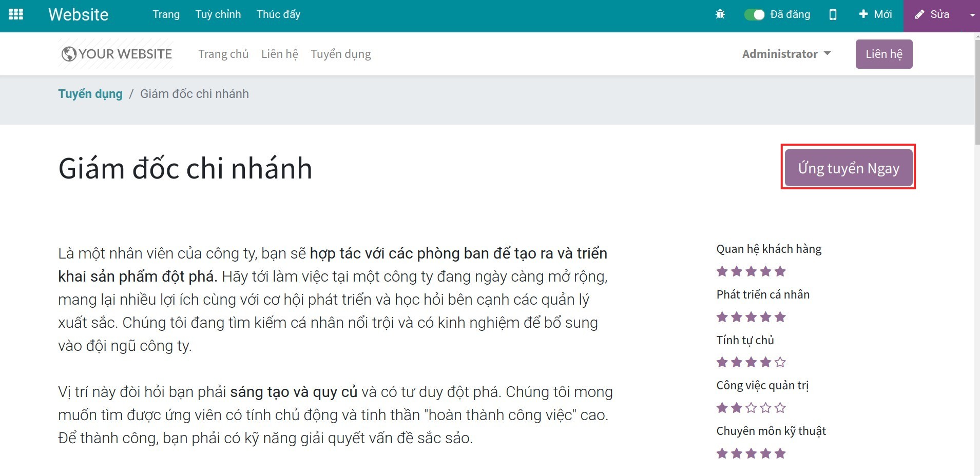Click the plus icon next to Mới
Screen dimensions: 980x476
[864, 14]
